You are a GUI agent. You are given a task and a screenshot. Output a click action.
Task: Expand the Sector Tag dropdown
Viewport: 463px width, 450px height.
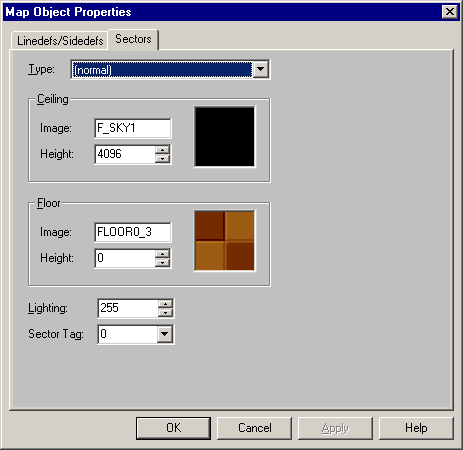165,334
